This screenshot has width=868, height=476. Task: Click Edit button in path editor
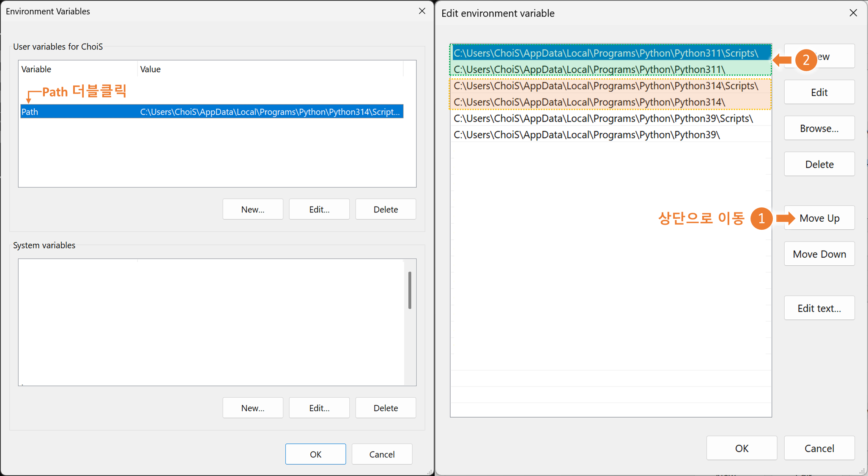[819, 93]
